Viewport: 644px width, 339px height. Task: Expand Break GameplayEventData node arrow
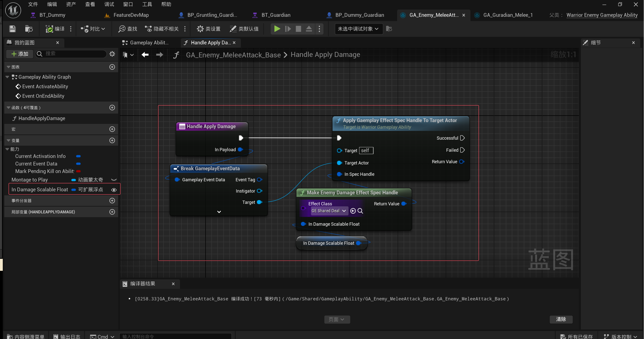point(219,212)
